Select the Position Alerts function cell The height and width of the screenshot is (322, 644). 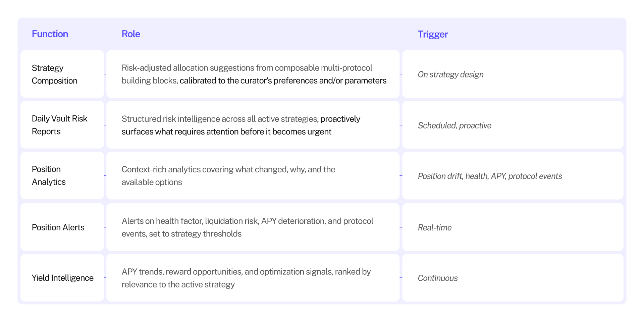tap(62, 227)
